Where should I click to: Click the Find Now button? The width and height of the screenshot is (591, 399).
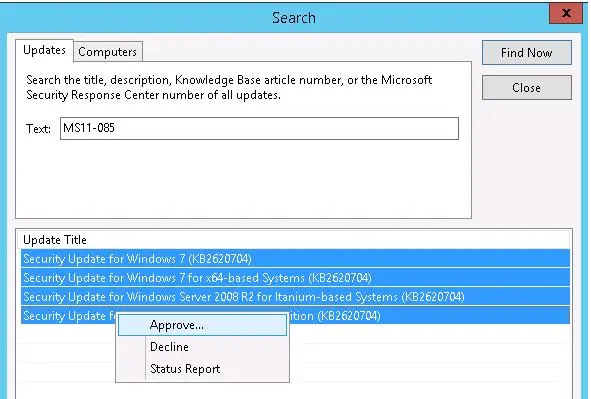[x=527, y=53]
